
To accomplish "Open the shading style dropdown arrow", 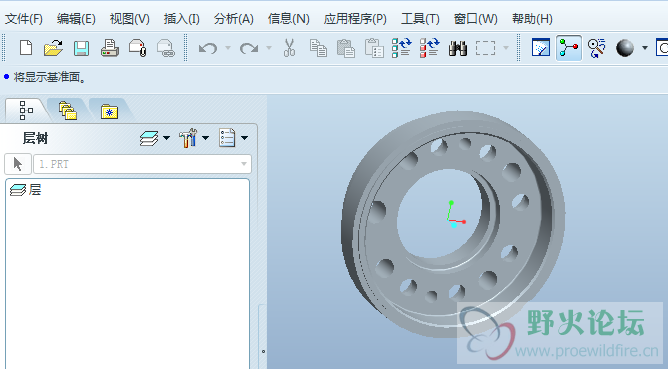I will point(645,48).
